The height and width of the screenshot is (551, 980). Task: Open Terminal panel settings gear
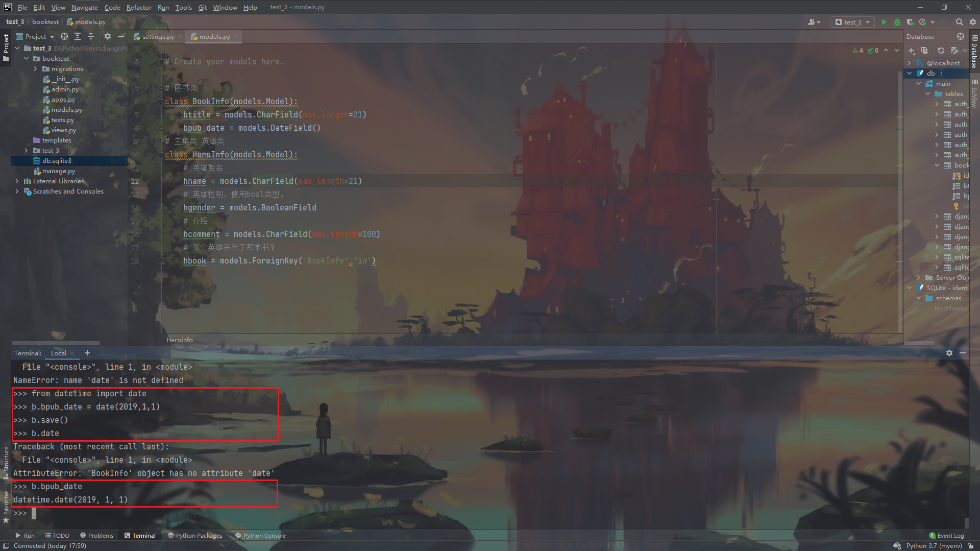click(x=949, y=353)
